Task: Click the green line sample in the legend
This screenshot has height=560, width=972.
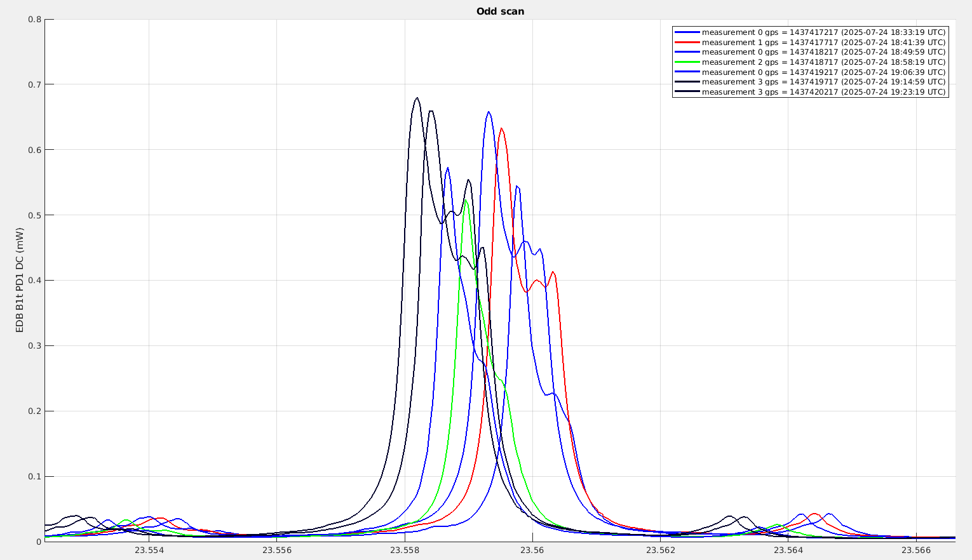Action: tap(687, 62)
